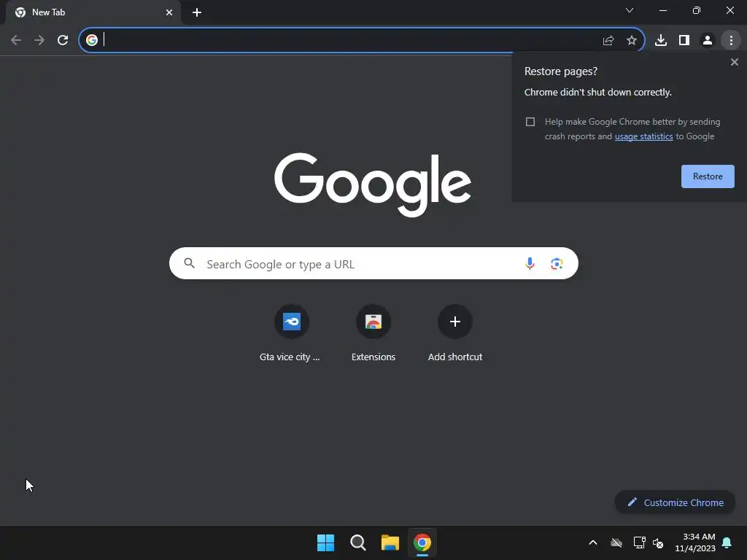Start voice search with the microphone icon
Viewport: 747px width, 560px height.
pos(530,263)
